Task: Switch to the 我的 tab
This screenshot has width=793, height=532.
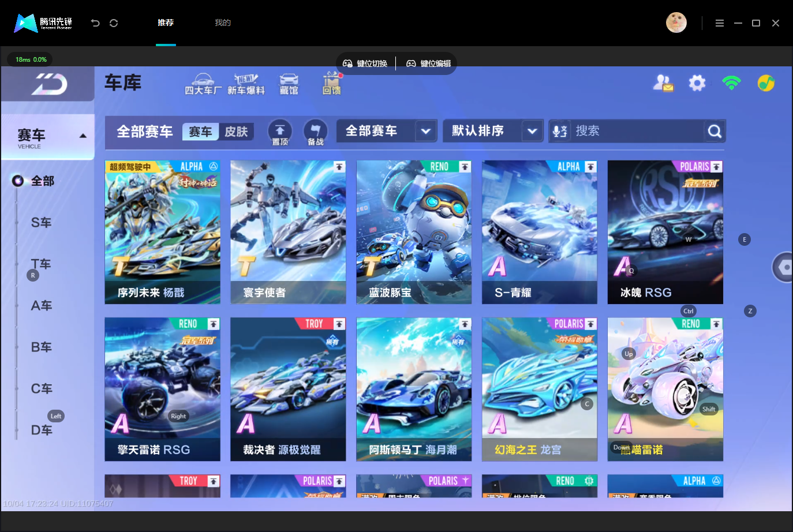Action: point(223,23)
